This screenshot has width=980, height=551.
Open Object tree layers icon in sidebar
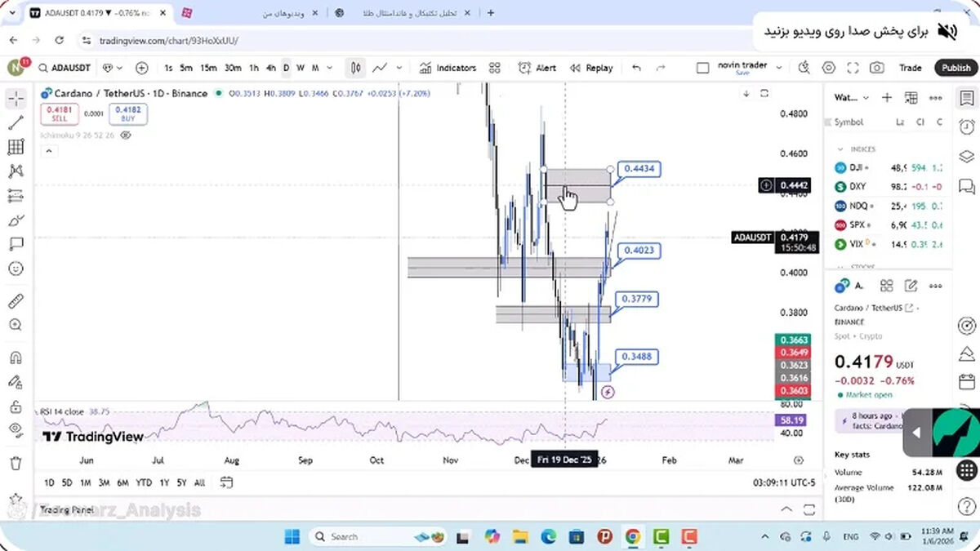[x=966, y=157]
